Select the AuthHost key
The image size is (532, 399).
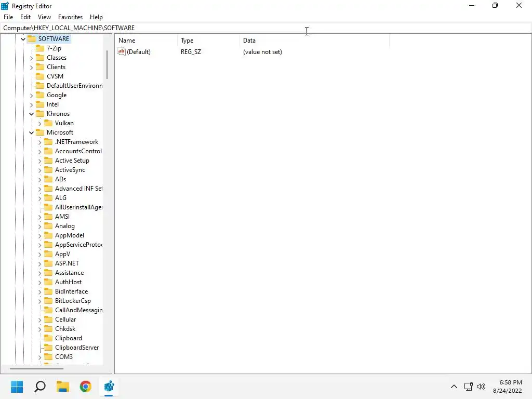coord(68,282)
